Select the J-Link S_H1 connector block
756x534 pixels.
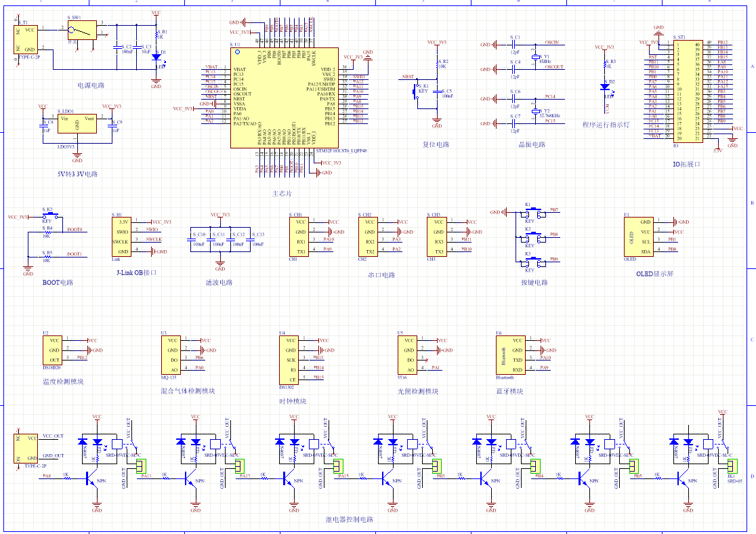click(121, 237)
